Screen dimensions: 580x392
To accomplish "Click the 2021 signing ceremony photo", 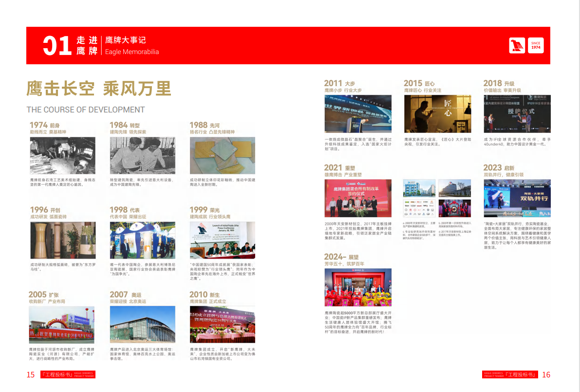I will click(358, 198).
